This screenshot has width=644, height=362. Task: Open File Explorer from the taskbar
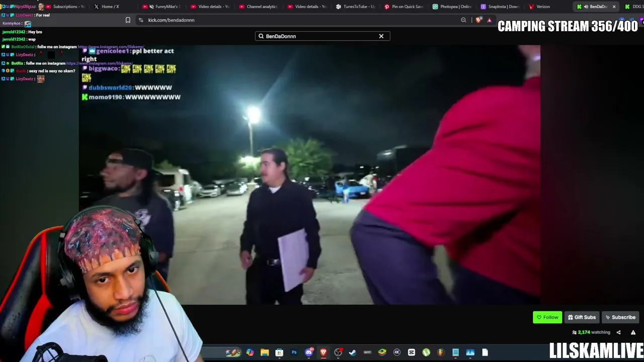point(265,352)
